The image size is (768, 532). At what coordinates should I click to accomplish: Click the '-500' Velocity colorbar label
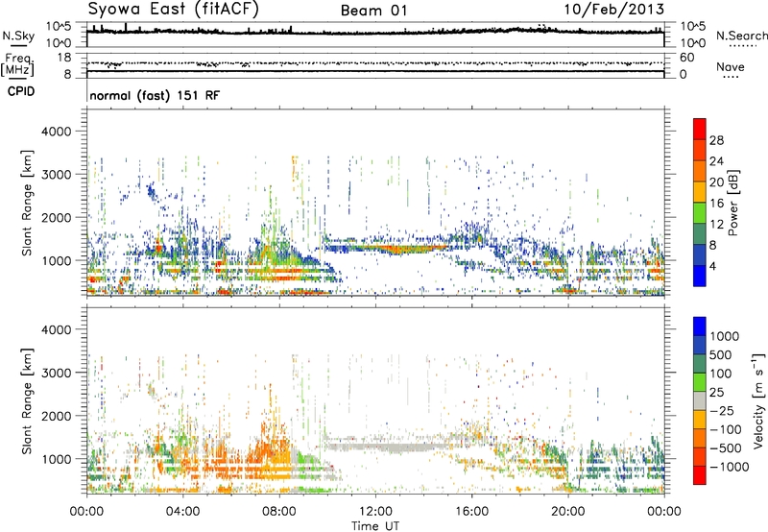(726, 448)
